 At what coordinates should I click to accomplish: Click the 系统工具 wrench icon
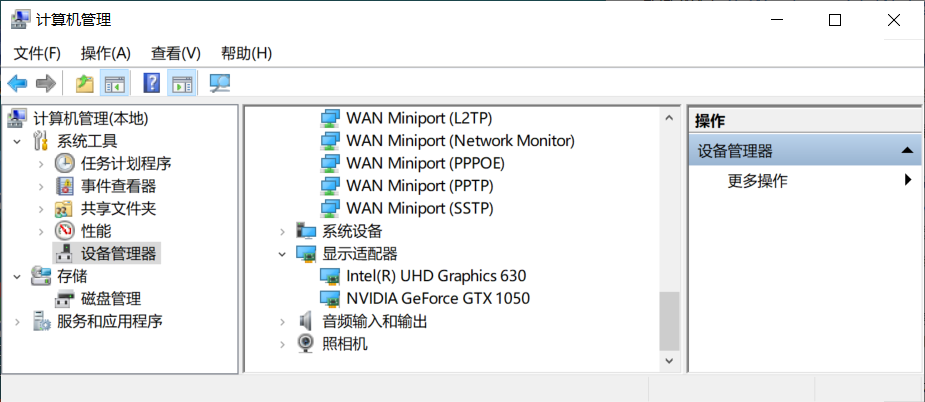41,141
